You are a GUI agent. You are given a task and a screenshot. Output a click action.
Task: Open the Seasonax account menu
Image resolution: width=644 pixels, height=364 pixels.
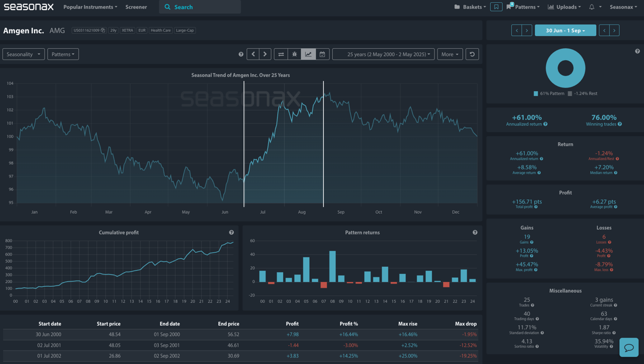point(623,7)
